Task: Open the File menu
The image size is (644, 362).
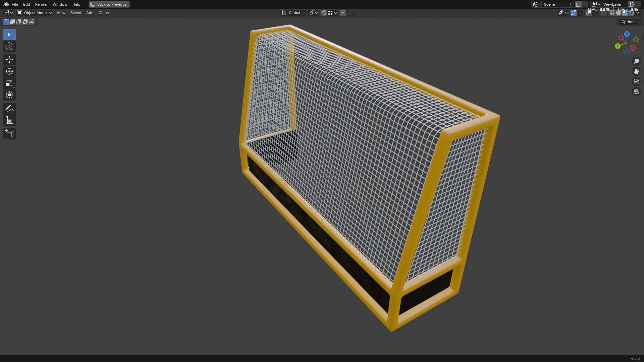Action: click(15, 4)
